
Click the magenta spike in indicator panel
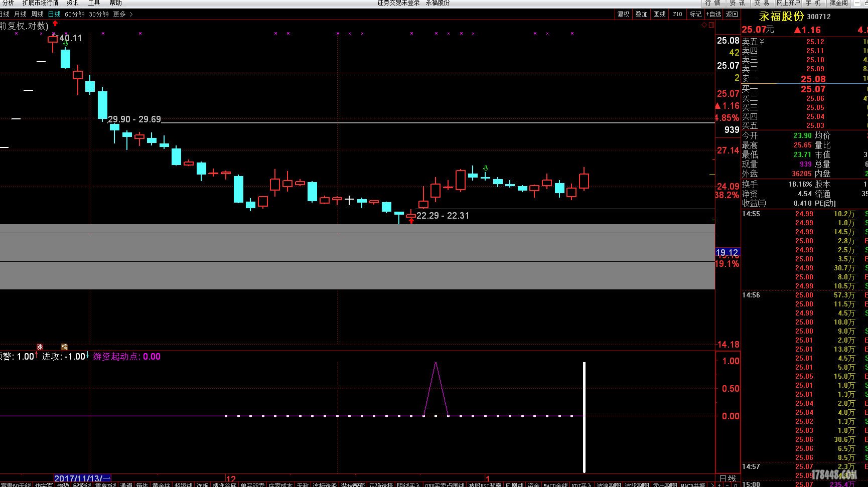(x=436, y=389)
